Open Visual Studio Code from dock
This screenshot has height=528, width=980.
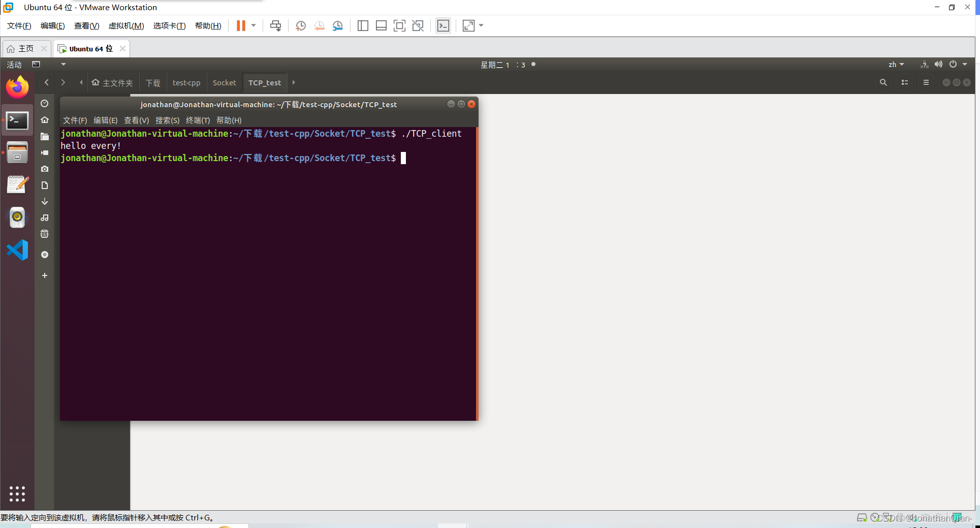coord(17,250)
